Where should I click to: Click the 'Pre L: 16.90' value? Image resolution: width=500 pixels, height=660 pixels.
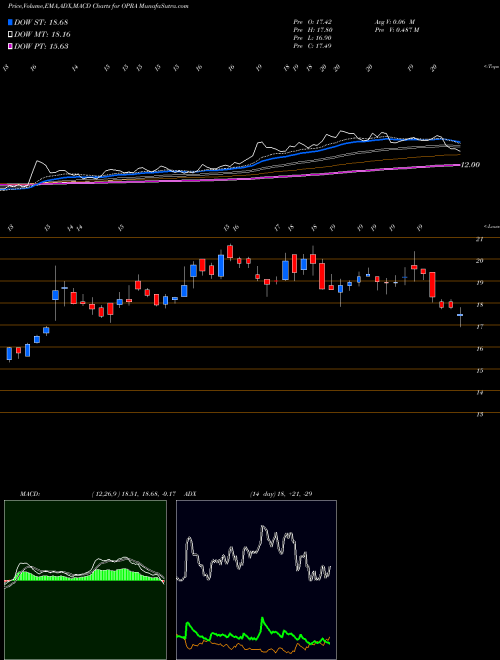point(312,38)
